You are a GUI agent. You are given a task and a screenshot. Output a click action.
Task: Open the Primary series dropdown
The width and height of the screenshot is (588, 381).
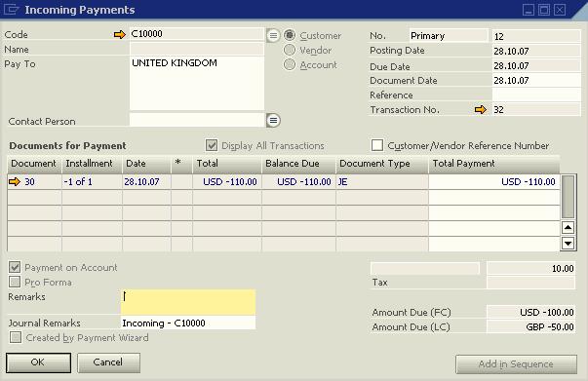click(449, 36)
